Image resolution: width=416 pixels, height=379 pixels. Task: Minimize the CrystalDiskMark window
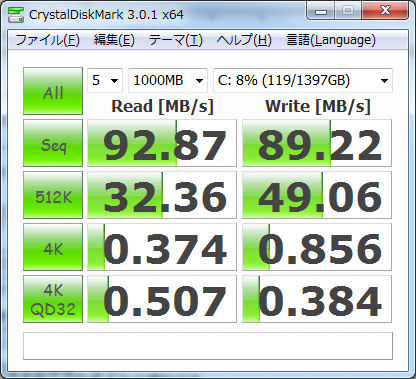321,12
